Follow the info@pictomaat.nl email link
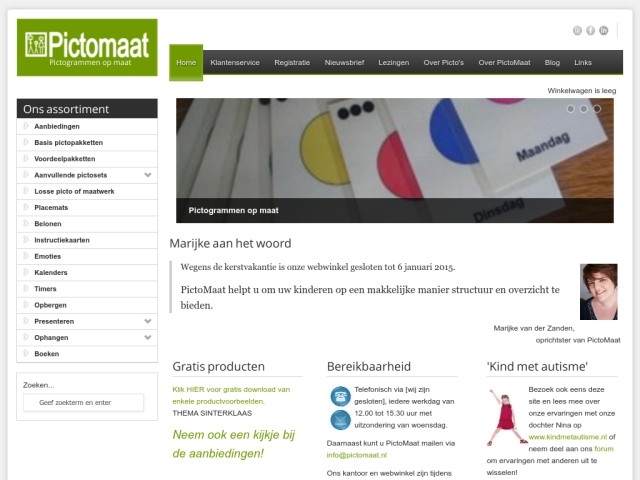This screenshot has width=640, height=480. 356,455
